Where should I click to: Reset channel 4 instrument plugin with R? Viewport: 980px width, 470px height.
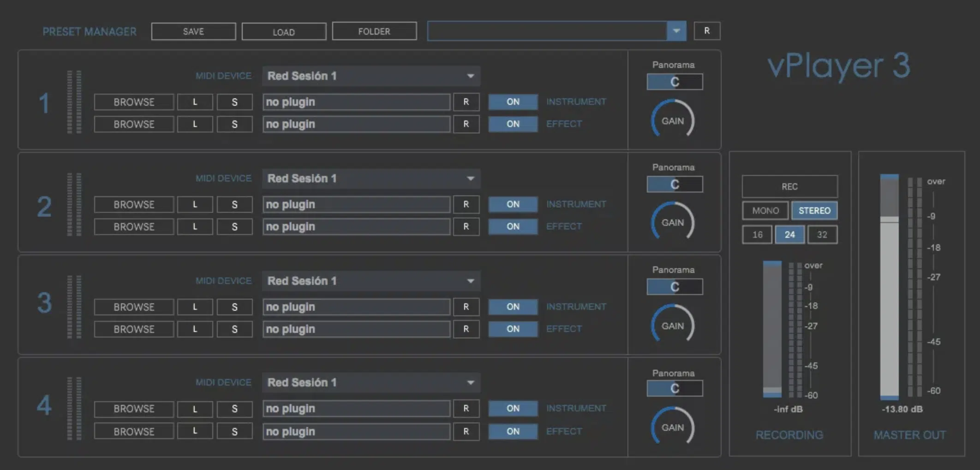point(466,409)
